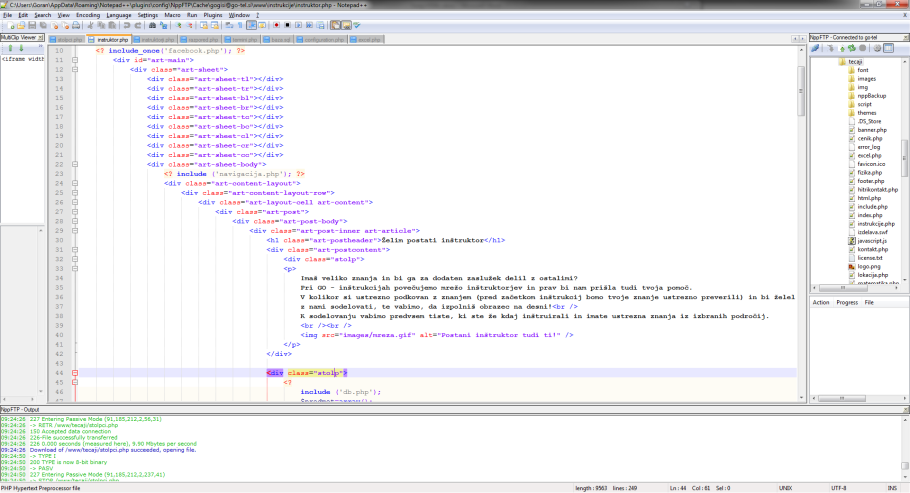The height and width of the screenshot is (493, 910).
Task: Open the Encoding menu
Action: [x=88, y=15]
